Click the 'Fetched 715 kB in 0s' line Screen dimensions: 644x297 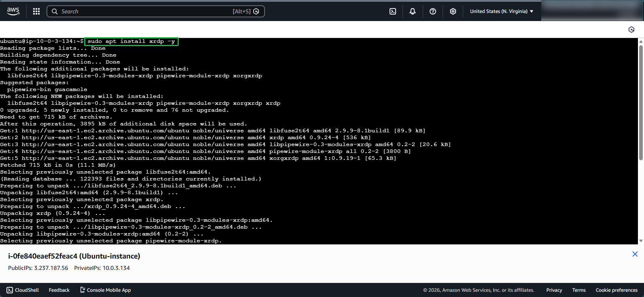pos(58,165)
